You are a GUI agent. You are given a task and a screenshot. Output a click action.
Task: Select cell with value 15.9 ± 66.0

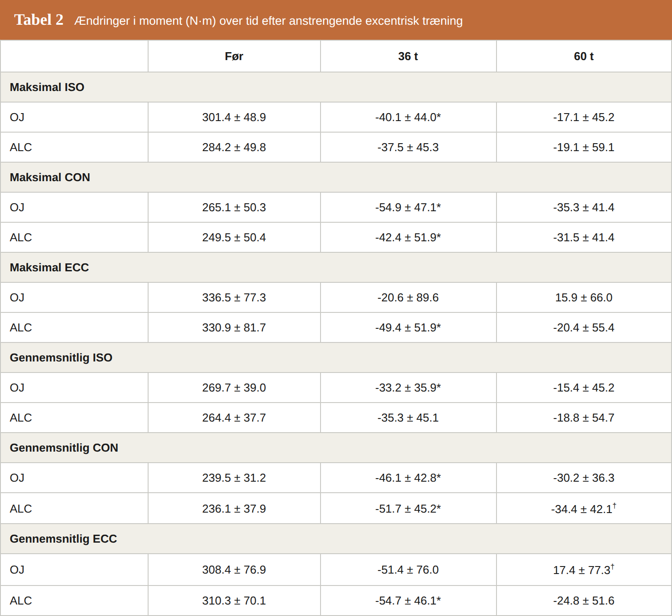[x=584, y=297]
